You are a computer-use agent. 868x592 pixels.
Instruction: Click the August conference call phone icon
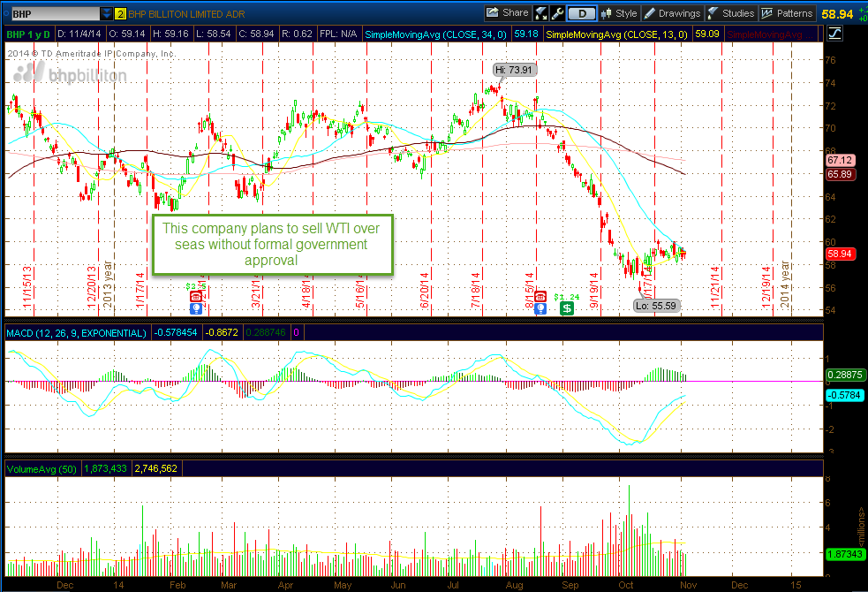540,298
